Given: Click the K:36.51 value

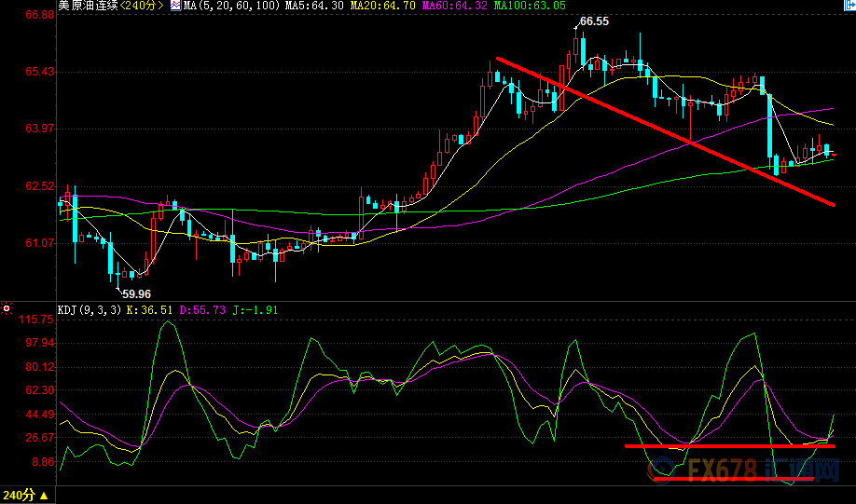Looking at the screenshot, I should (149, 310).
